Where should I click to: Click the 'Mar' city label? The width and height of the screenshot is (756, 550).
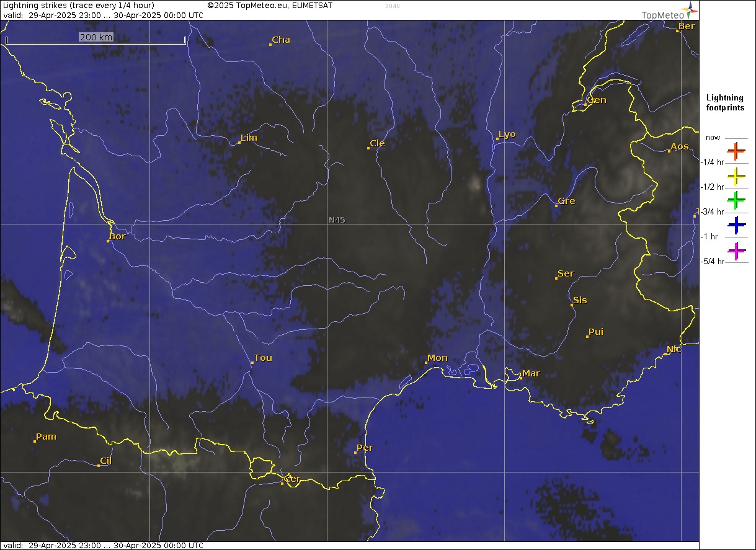531,373
